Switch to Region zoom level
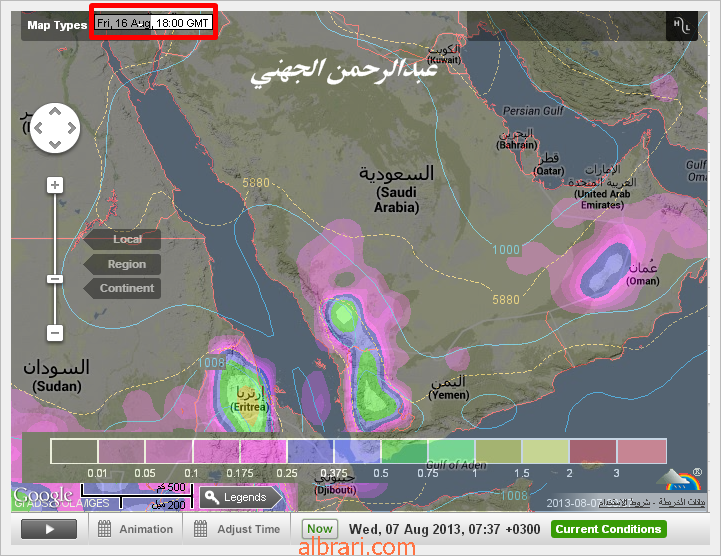The width and height of the screenshot is (721, 556). pos(122,264)
